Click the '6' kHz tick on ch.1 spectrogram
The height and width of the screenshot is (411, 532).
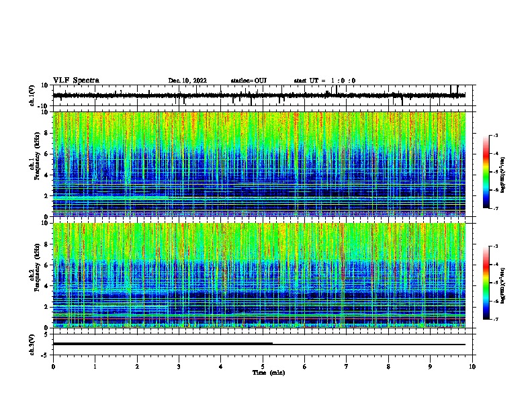[46, 154]
